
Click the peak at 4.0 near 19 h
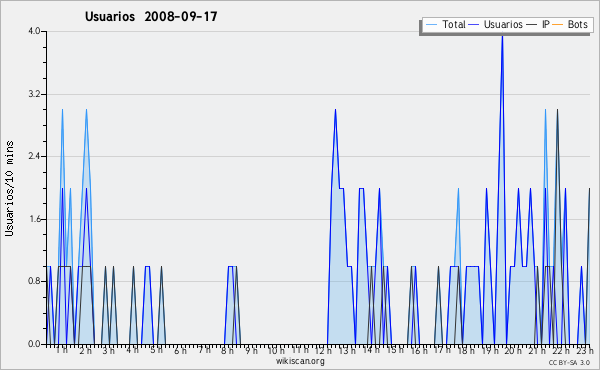[x=502, y=36]
